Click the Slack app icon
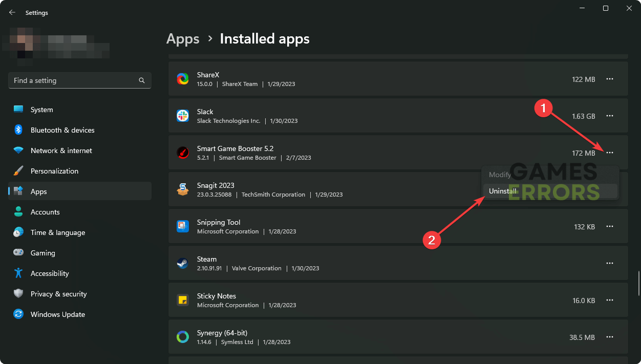Viewport: 641px width, 364px height. (x=183, y=116)
